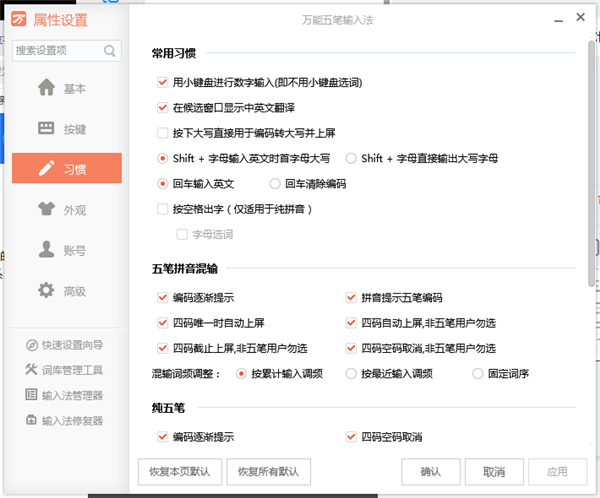The image size is (600, 498).
Task: Select the 习惯 tab label
Action: point(75,169)
